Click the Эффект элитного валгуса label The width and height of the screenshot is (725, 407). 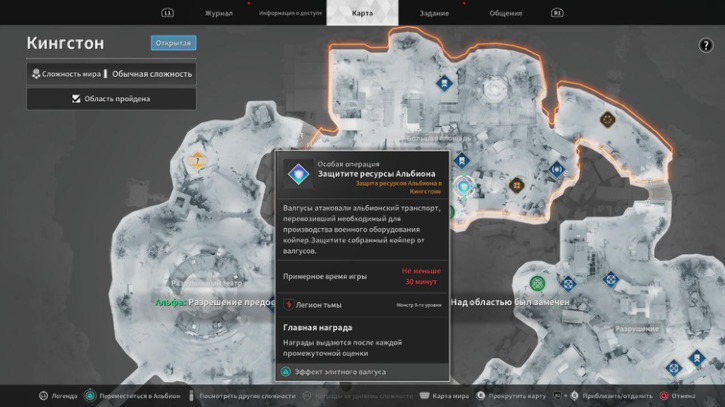pyautogui.click(x=340, y=372)
